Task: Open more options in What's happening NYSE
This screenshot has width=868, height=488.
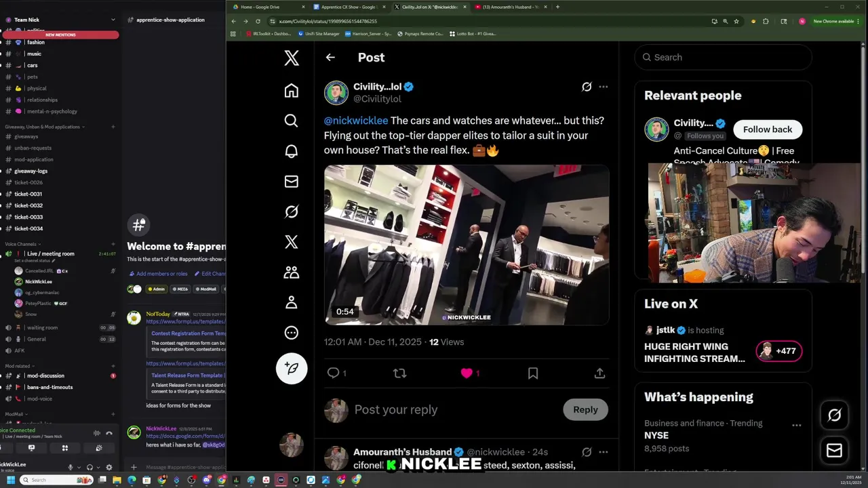Action: (797, 426)
